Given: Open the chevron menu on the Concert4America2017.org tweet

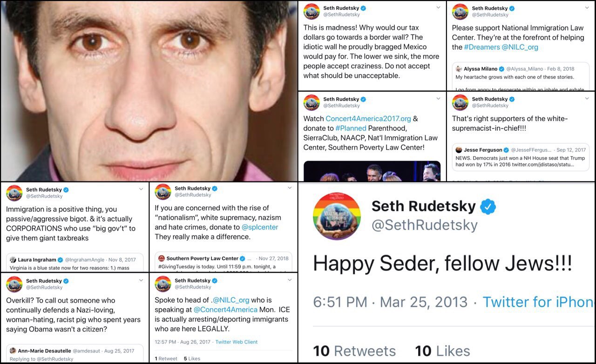Looking at the screenshot, I should pos(438,99).
